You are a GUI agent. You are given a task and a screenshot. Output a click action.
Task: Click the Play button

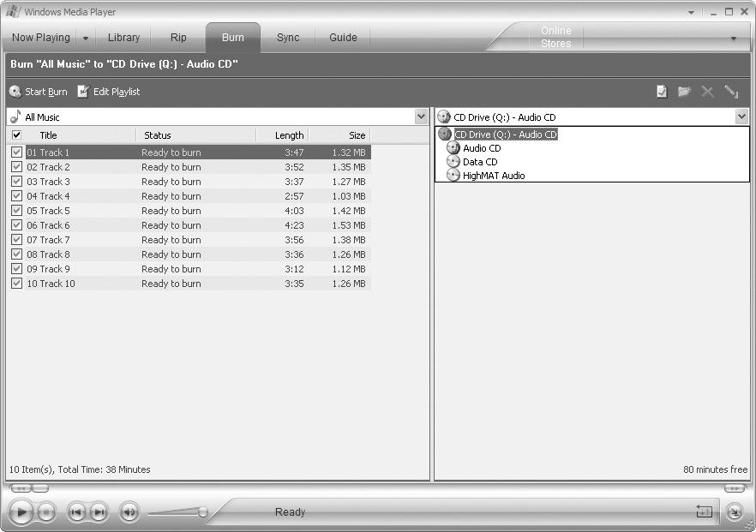click(x=21, y=511)
